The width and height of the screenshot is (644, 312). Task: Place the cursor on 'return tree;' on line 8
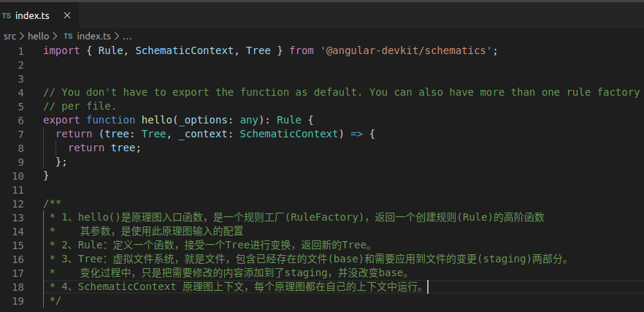pos(104,148)
